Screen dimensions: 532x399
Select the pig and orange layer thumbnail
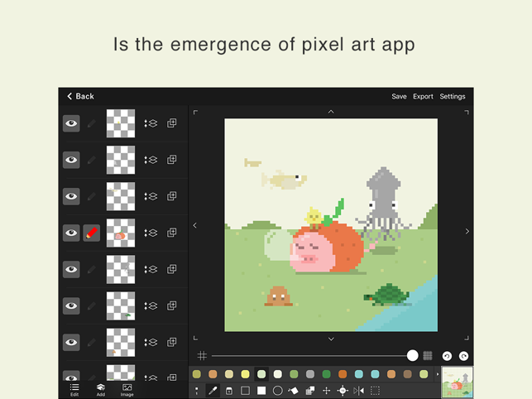tap(121, 233)
